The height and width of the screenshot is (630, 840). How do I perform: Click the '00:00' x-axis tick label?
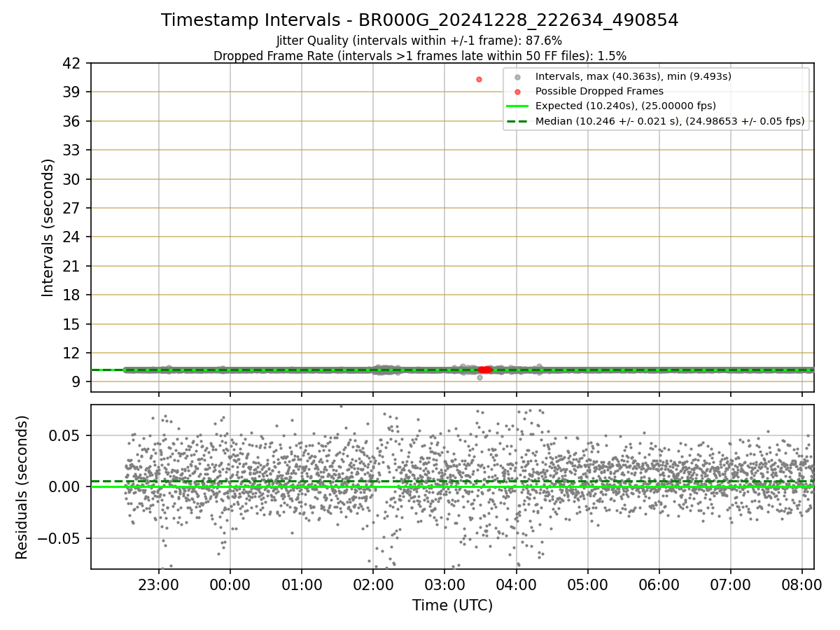point(230,584)
